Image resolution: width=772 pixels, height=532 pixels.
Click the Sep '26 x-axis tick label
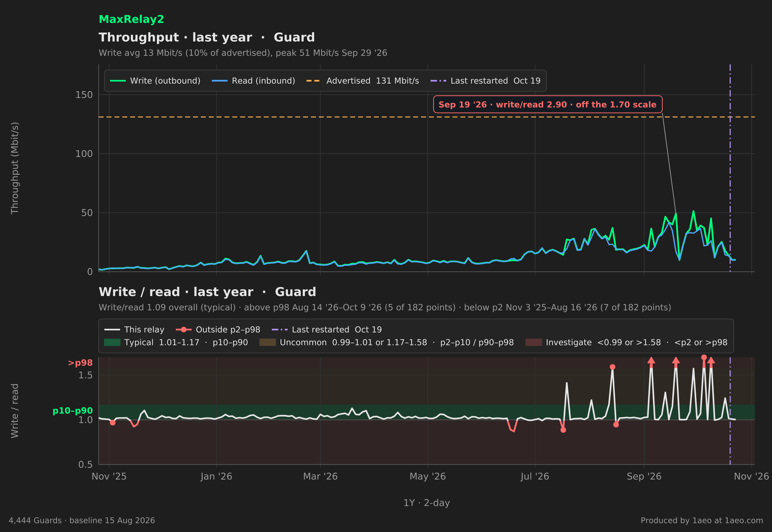coord(644,477)
